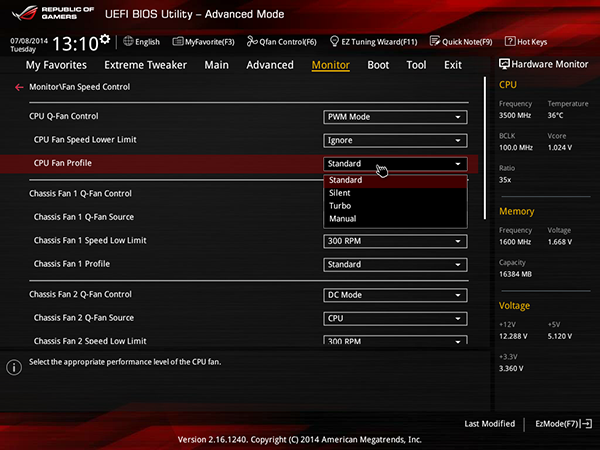The height and width of the screenshot is (450, 600).
Task: Switch to EzMode(F7)
Action: (x=563, y=424)
